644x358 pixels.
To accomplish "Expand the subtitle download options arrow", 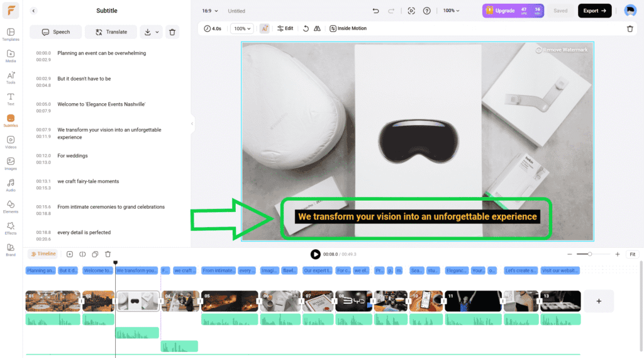I will [157, 32].
